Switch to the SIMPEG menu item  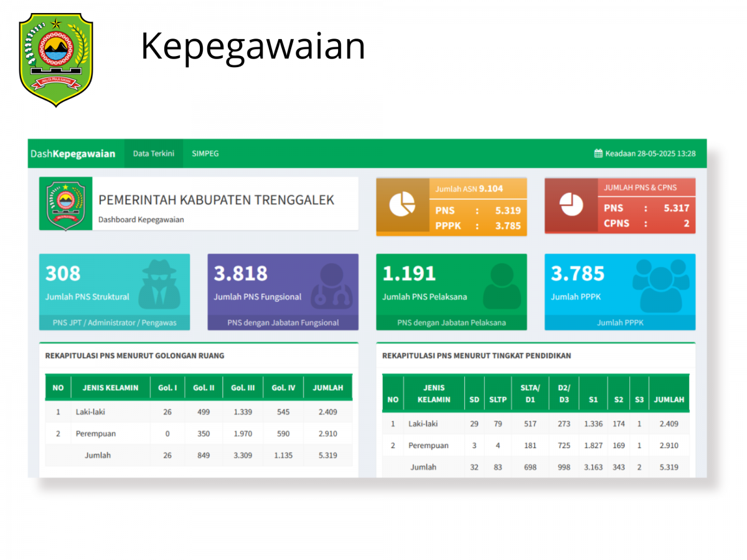coord(205,154)
